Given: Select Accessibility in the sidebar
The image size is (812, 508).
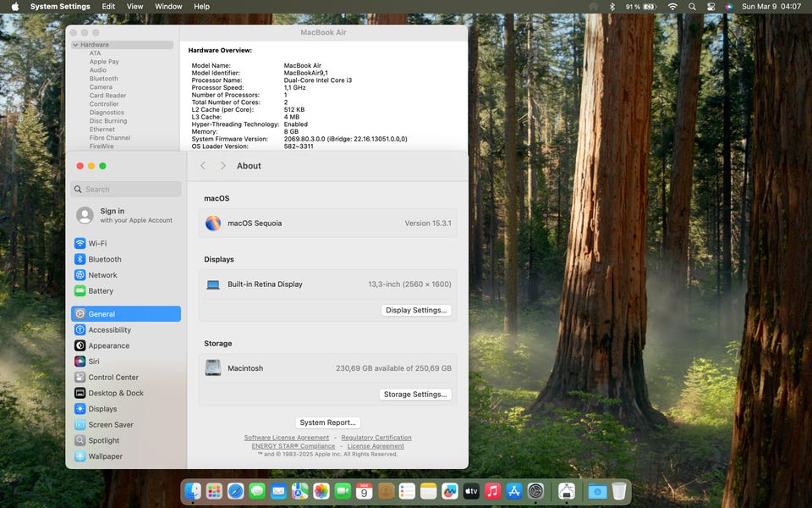Looking at the screenshot, I should [x=109, y=330].
